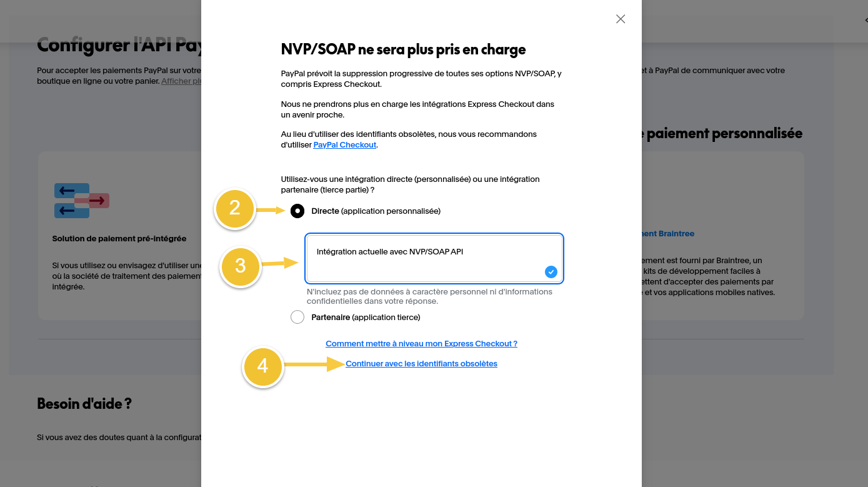This screenshot has height=487, width=868.
Task: Close the NVP/SOAP dialog with the X
Action: [x=621, y=19]
